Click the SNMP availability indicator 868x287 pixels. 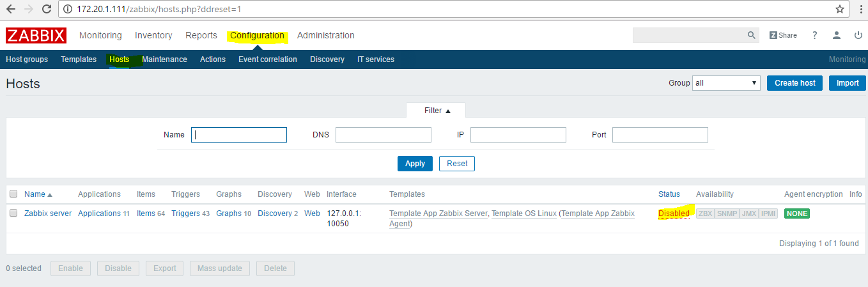point(726,213)
